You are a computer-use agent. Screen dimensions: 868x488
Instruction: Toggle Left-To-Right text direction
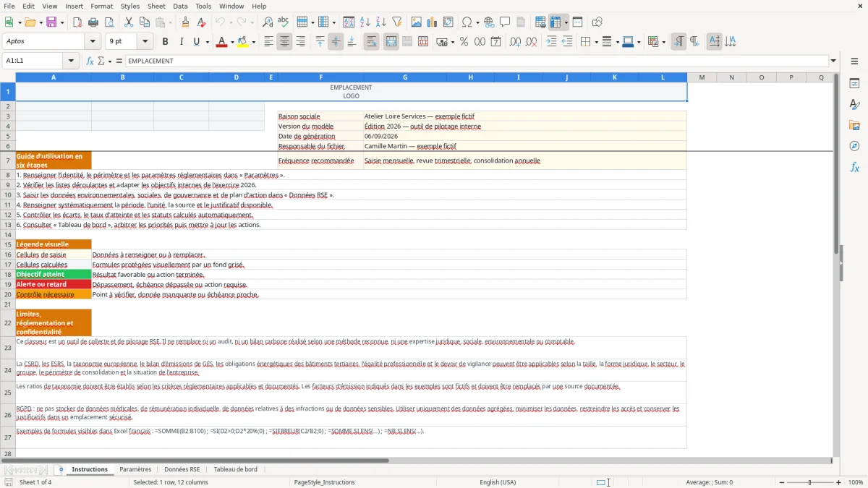pos(678,42)
